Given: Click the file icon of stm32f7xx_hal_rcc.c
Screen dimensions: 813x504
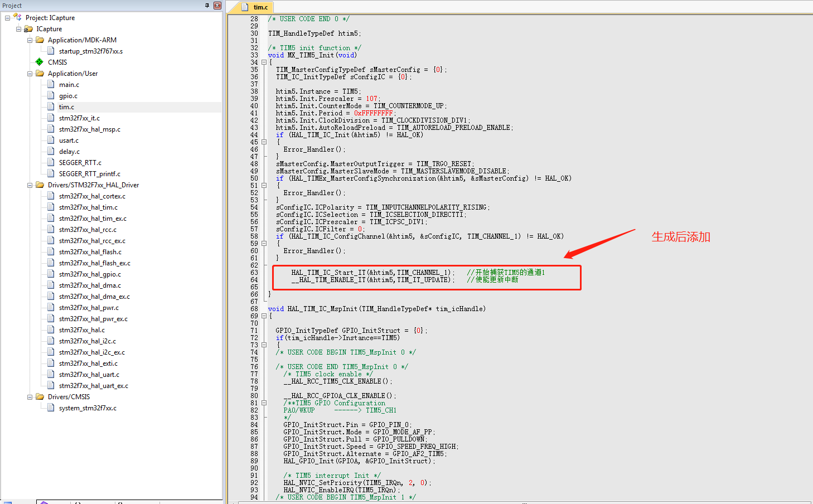Looking at the screenshot, I should click(51, 229).
